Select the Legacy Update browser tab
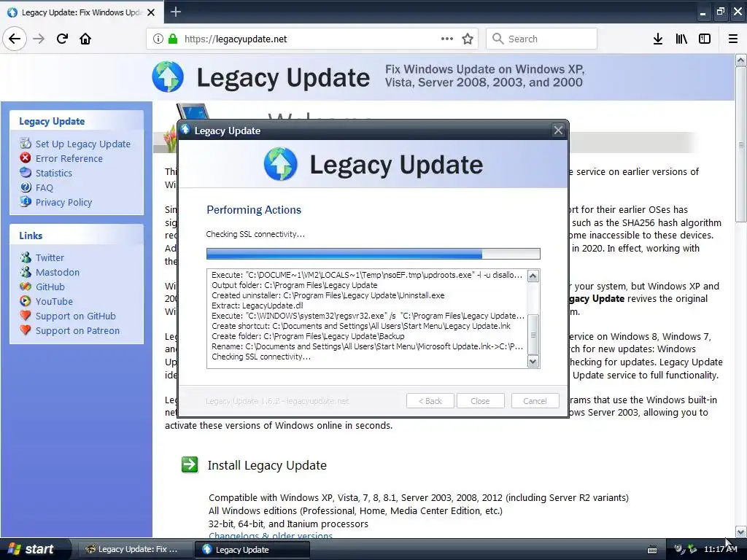The image size is (747, 560). [x=82, y=12]
